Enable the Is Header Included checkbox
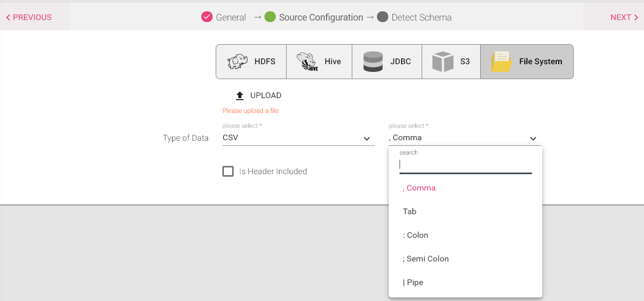Viewport: 644px width, 301px height. pos(228,171)
